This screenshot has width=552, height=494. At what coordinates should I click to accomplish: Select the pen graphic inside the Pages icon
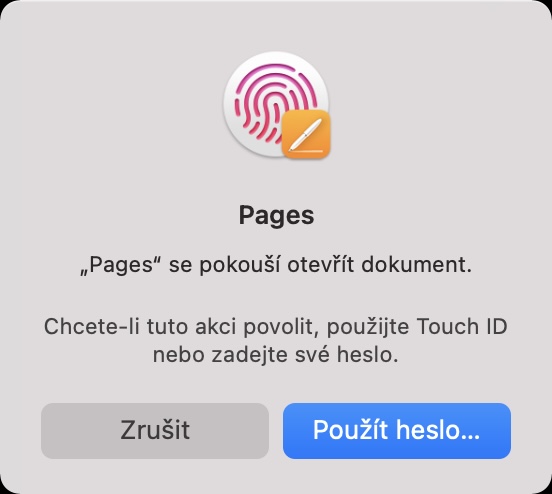(x=305, y=133)
